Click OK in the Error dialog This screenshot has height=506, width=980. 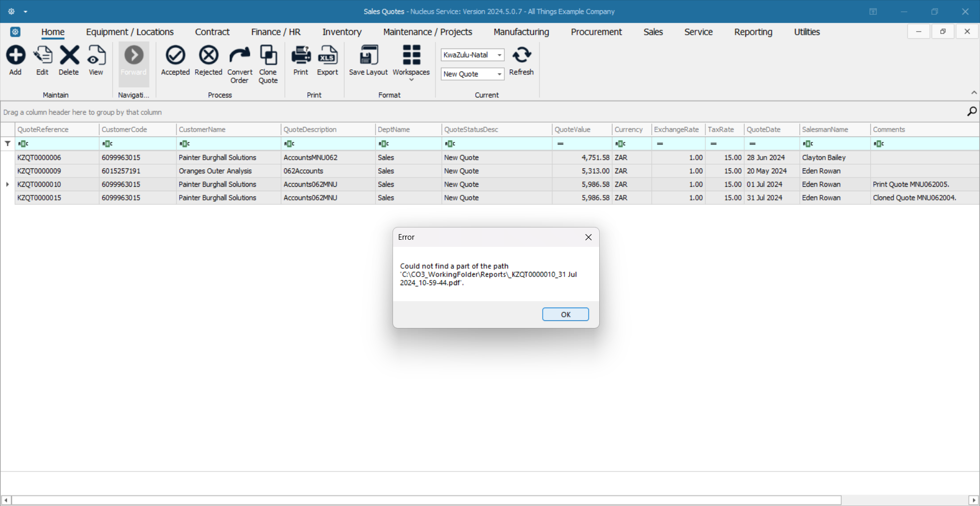coord(566,314)
